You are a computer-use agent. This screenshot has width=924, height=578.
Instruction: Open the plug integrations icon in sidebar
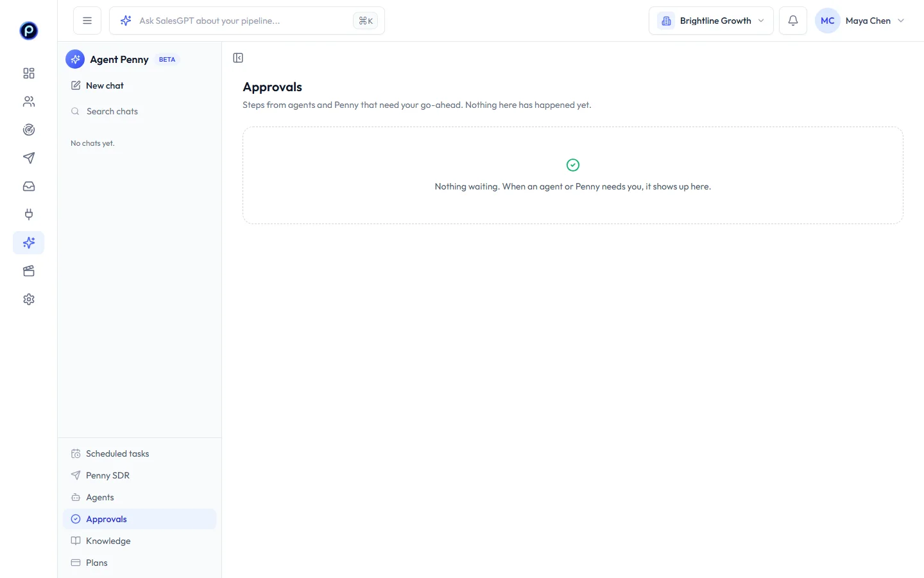29,215
